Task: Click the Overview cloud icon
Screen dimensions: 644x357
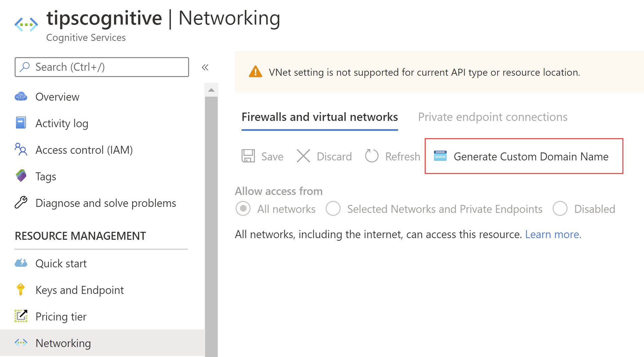Action: pos(21,97)
